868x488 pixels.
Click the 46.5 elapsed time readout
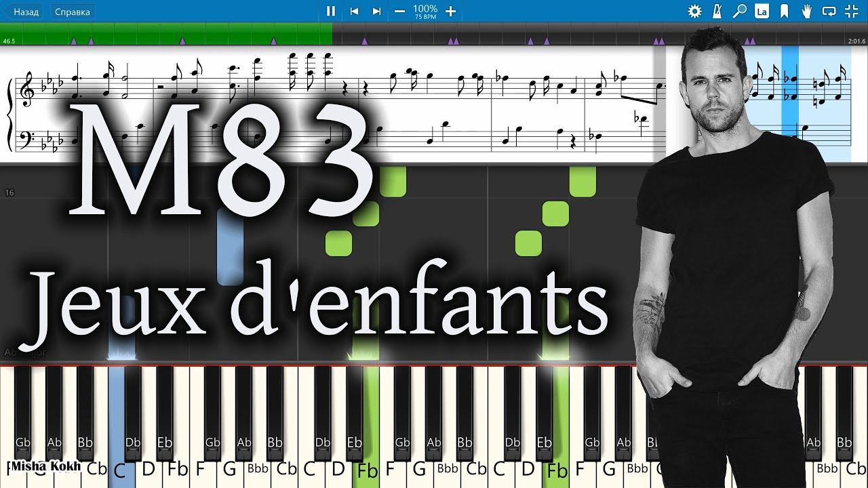(9, 41)
